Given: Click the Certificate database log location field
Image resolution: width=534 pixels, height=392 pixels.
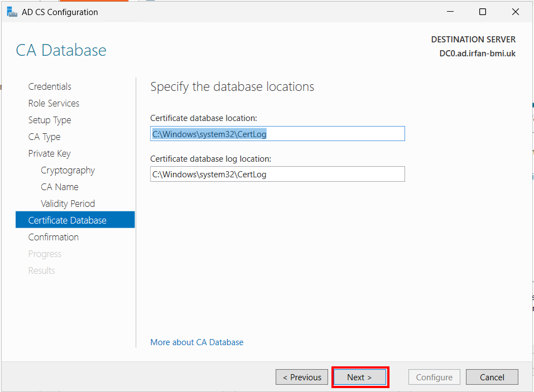Looking at the screenshot, I should 277,174.
